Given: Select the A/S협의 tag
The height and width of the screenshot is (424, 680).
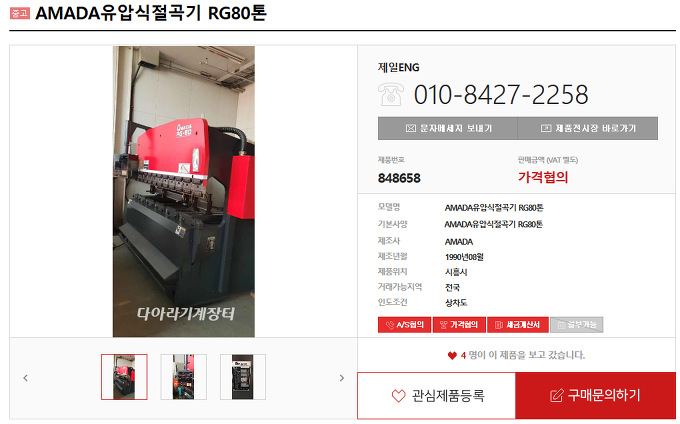Looking at the screenshot, I should pyautogui.click(x=404, y=325).
